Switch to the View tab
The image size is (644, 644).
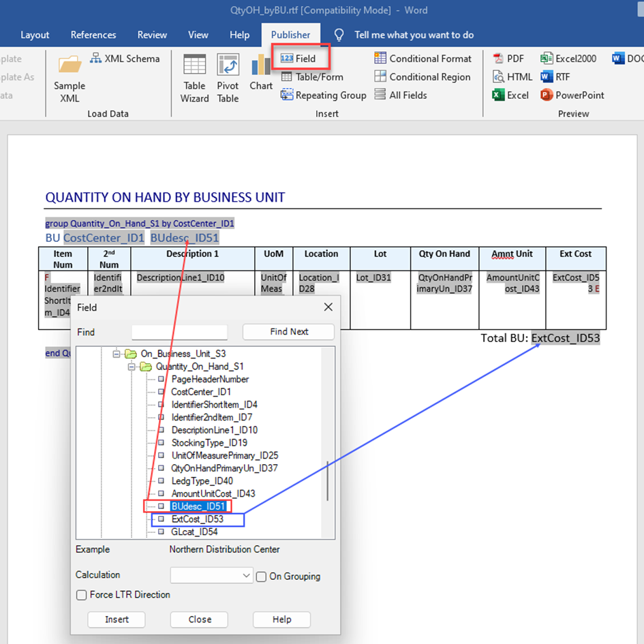pyautogui.click(x=198, y=35)
